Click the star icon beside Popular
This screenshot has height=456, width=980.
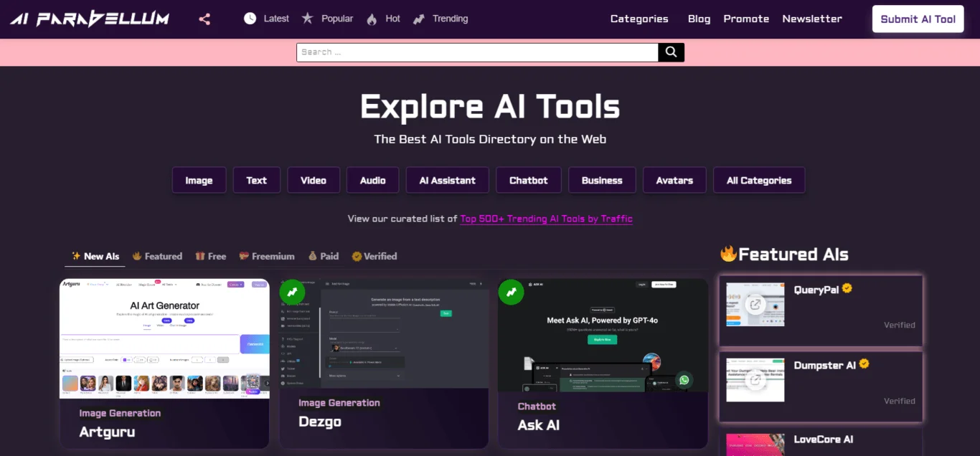(x=307, y=19)
